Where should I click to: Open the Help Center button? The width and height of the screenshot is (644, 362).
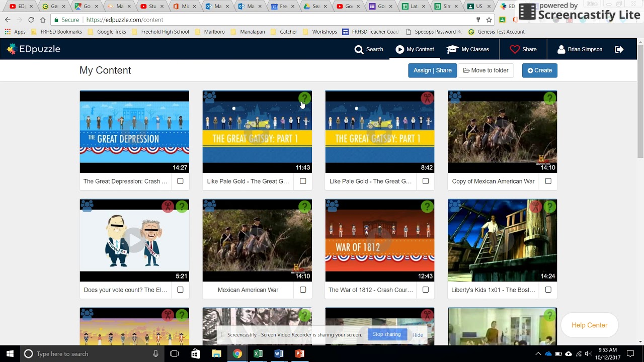(x=589, y=325)
